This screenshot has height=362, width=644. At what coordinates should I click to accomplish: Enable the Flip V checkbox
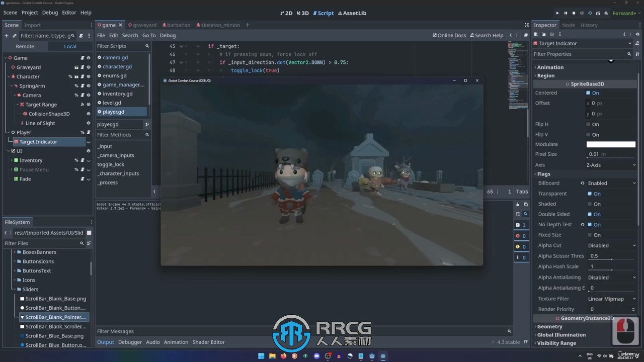588,135
